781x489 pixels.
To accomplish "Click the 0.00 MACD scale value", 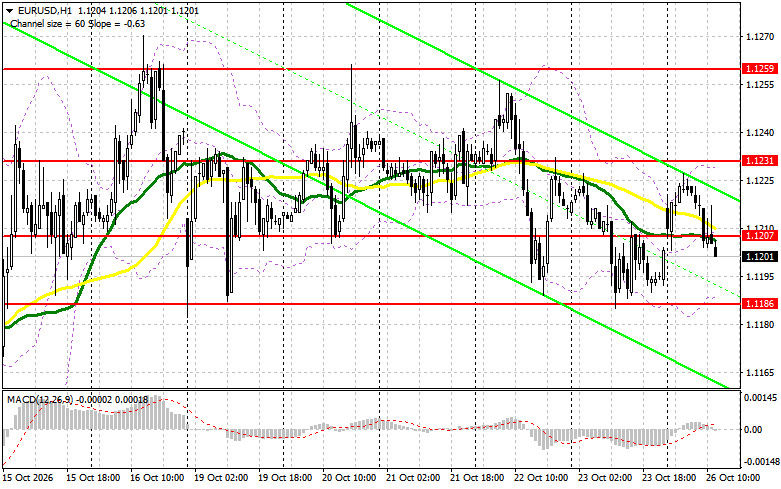I will tap(752, 430).
